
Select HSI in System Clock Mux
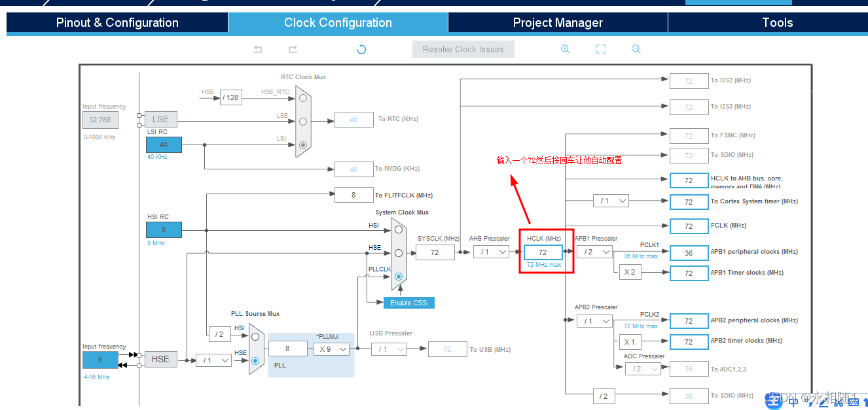[x=398, y=228]
